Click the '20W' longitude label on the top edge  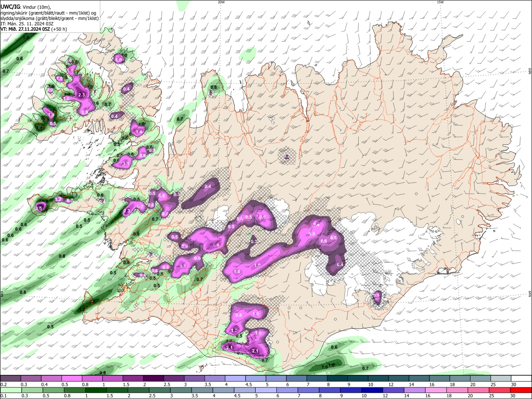[221, 2]
